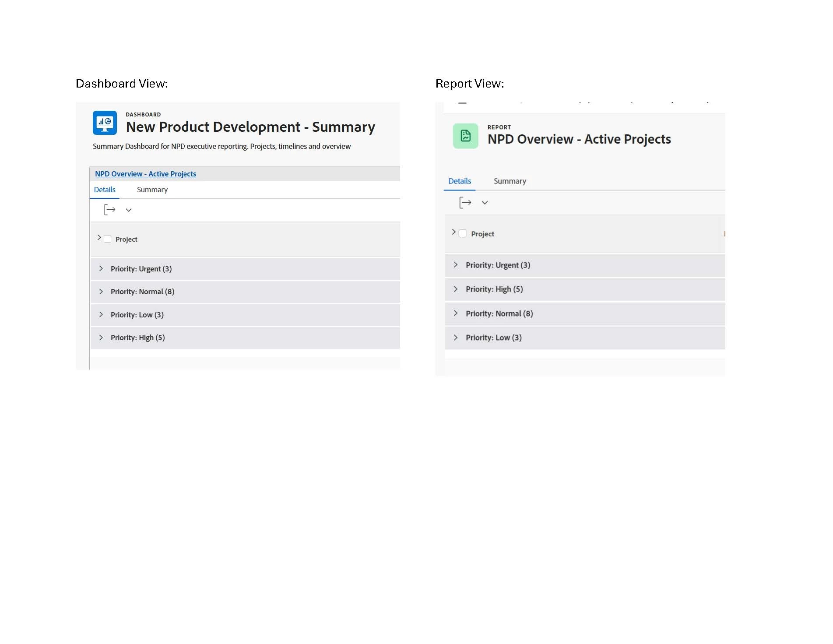
Task: Expand Project header chevron in Report view
Action: 453,232
